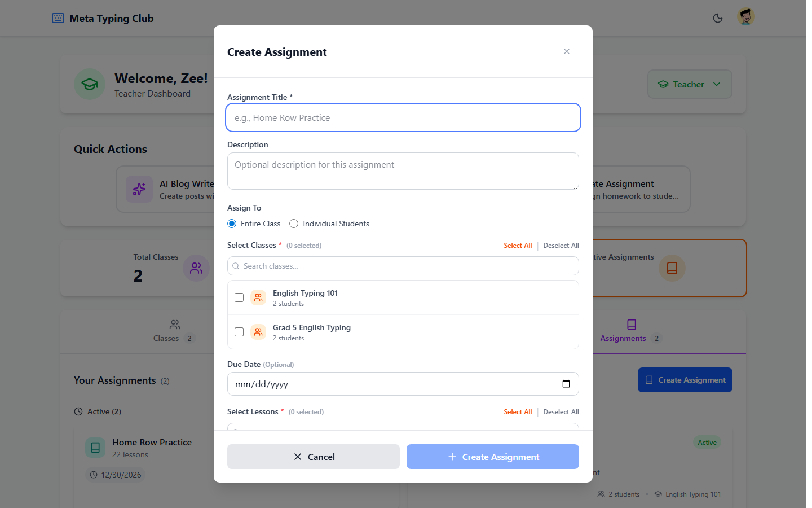The image size is (812, 508).
Task: Click the 2 students label in assignment card
Action: 624,494
